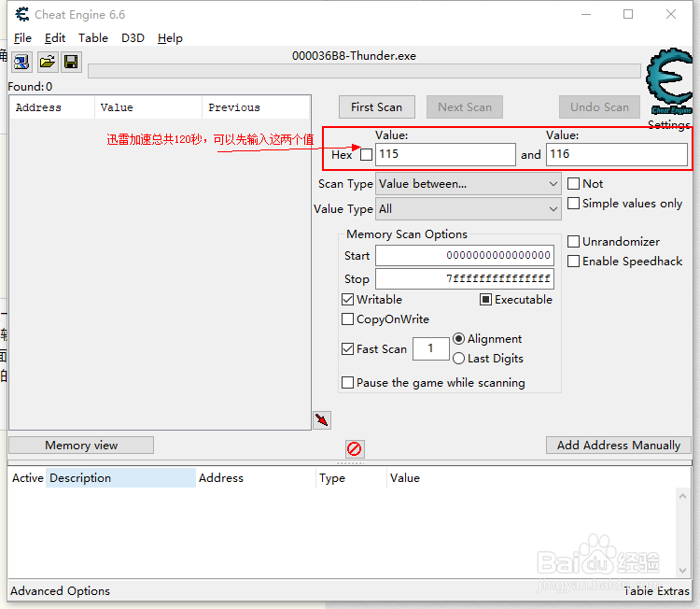
Task: Click the Type column header
Action: point(351,477)
